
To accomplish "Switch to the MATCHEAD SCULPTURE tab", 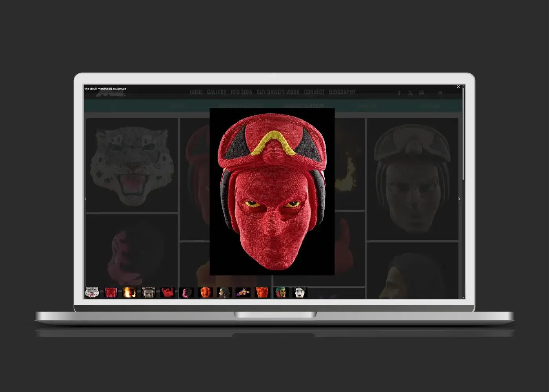I will click(x=304, y=106).
